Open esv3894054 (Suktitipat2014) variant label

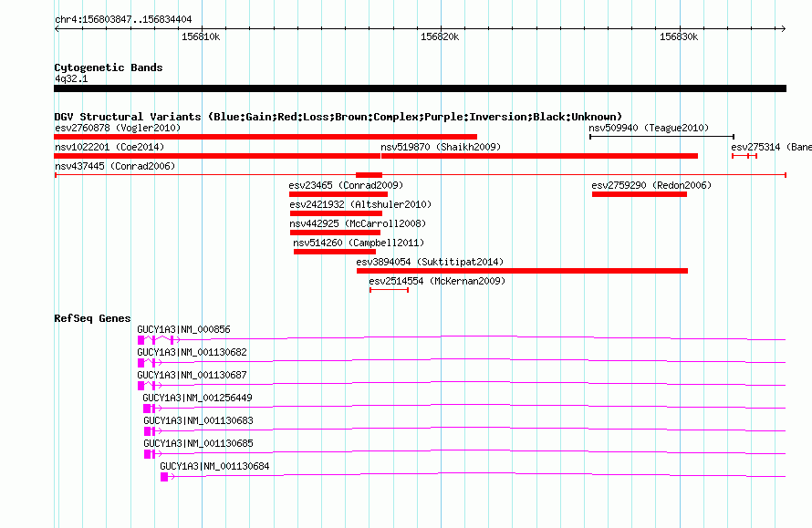pyautogui.click(x=430, y=262)
